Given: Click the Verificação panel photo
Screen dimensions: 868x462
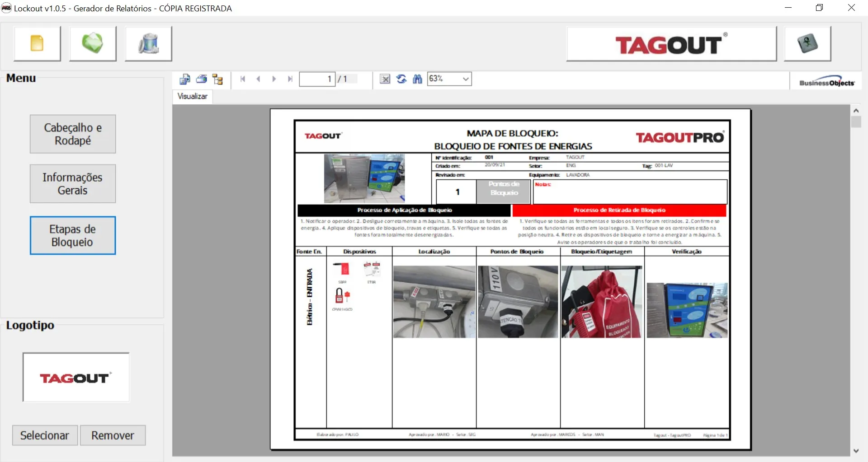Looking at the screenshot, I should click(x=687, y=310).
